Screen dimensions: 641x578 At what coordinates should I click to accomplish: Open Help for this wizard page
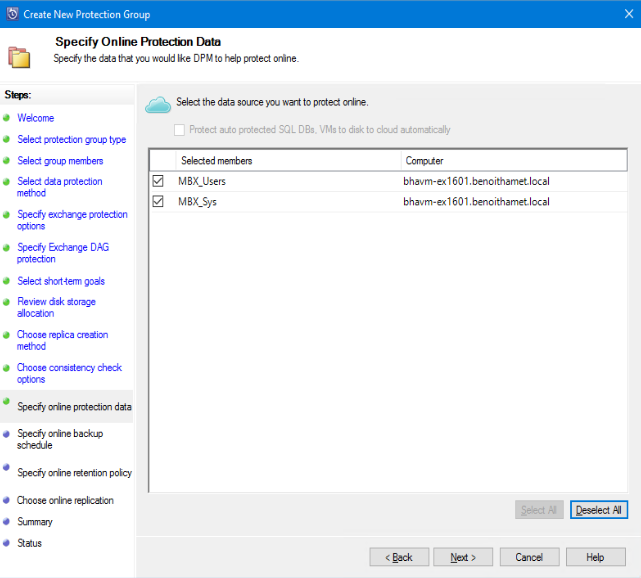pyautogui.click(x=596, y=557)
